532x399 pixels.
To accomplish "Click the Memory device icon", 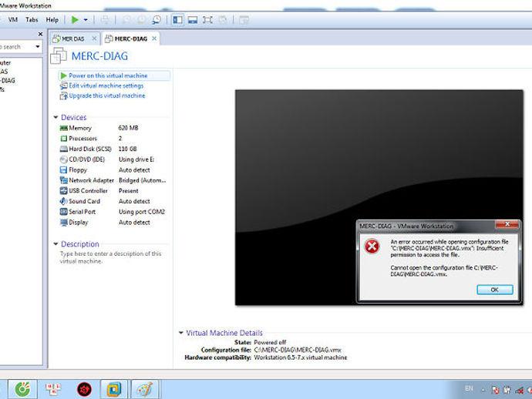I will click(x=63, y=128).
